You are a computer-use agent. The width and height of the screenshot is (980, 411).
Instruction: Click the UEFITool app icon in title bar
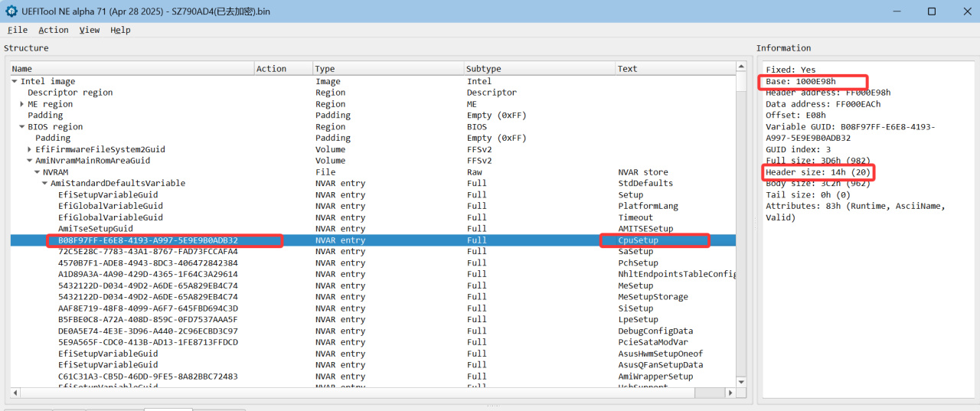tap(12, 11)
